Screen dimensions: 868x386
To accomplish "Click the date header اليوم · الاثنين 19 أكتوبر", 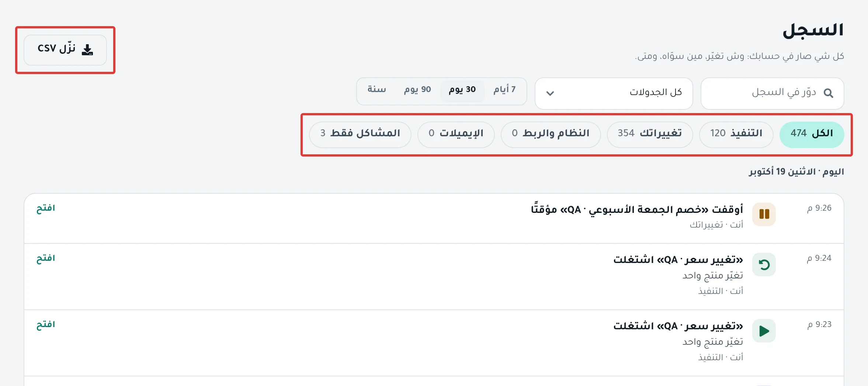I will point(796,172).
